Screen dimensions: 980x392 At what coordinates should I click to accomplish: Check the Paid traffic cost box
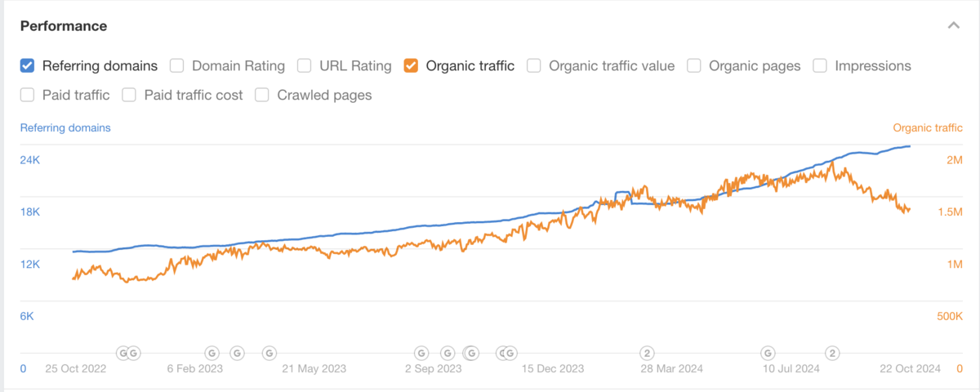pyautogui.click(x=129, y=95)
